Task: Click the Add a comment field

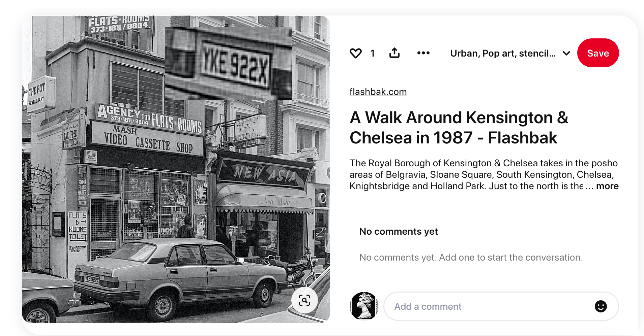Action: point(501,306)
